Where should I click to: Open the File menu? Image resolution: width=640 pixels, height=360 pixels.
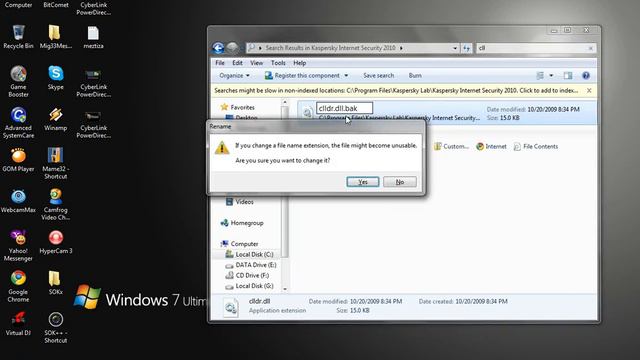click(220, 63)
